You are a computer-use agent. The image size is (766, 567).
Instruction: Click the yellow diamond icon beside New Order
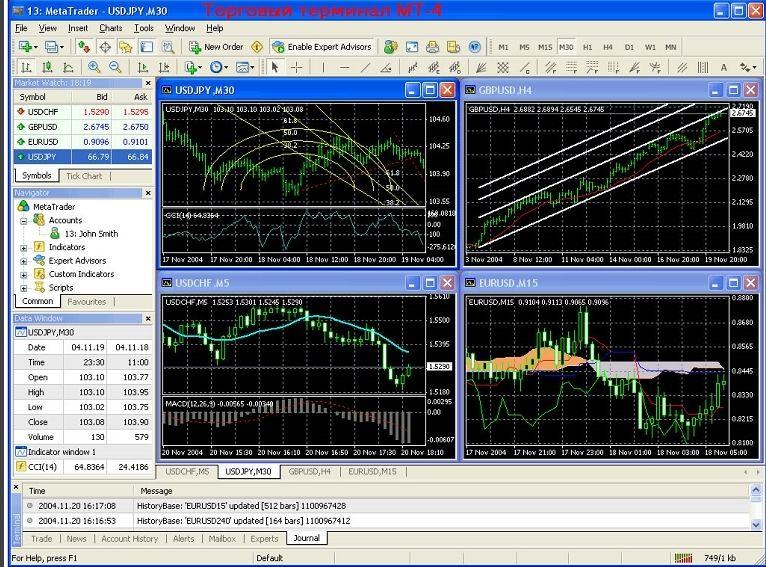[x=257, y=47]
